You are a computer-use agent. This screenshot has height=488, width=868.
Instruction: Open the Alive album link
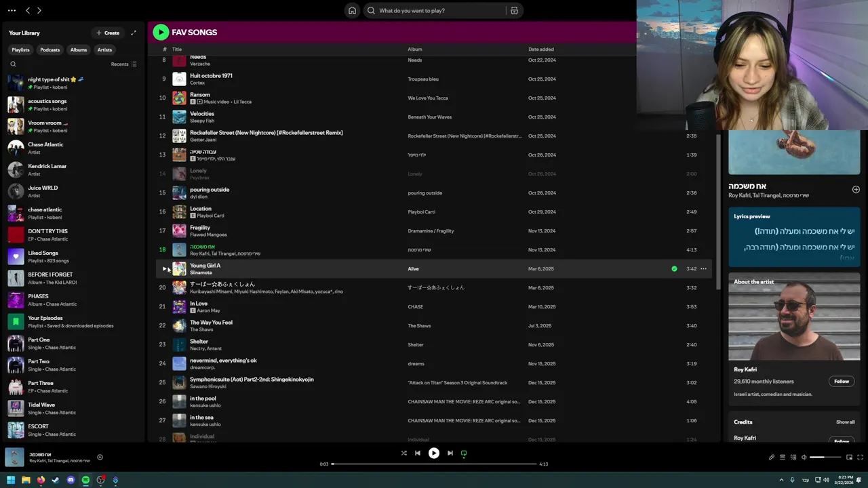(413, 269)
